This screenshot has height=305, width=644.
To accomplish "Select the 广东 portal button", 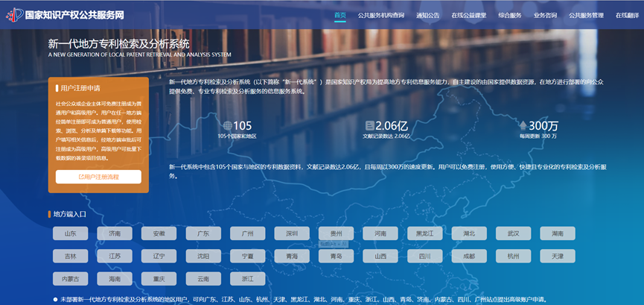I will pyautogui.click(x=203, y=233).
